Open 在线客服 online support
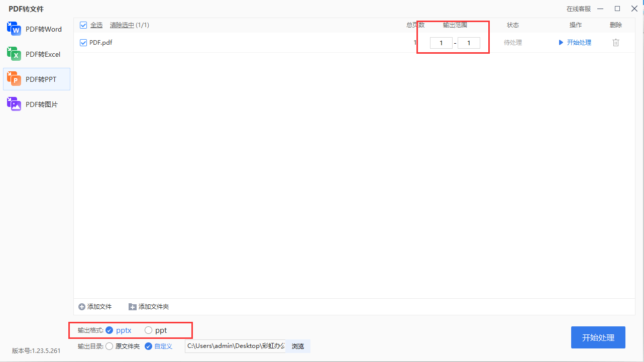The image size is (644, 362). 579,9
